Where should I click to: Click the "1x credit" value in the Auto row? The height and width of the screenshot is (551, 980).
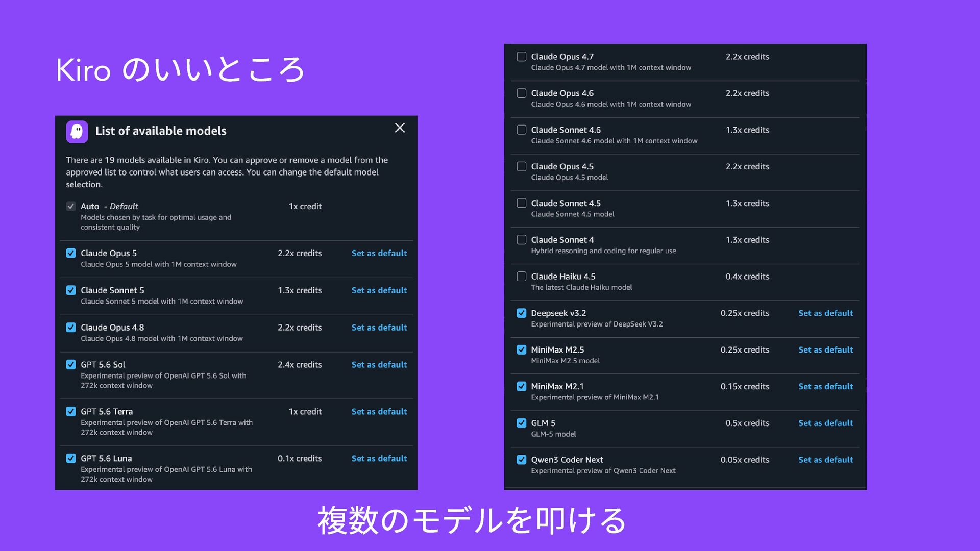pos(305,206)
